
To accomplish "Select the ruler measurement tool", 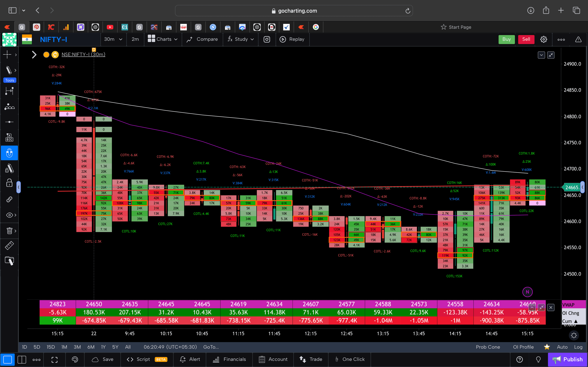I will (9, 245).
